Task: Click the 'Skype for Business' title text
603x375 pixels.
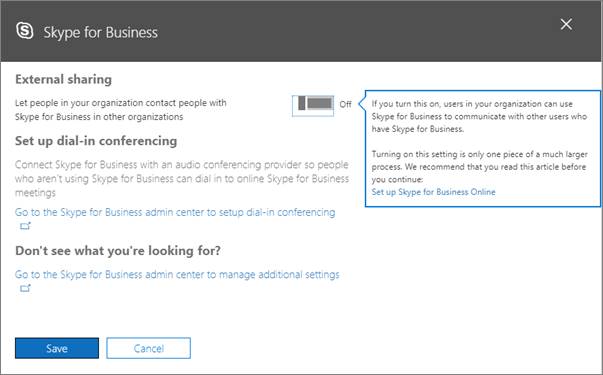Action: point(100,32)
